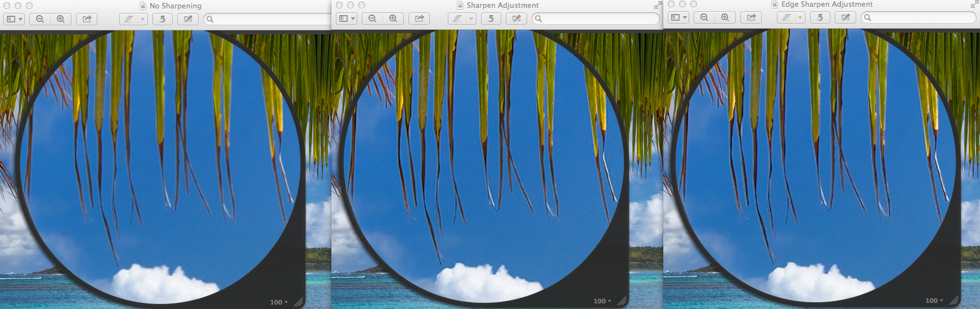The image size is (980, 309).
Task: Select highlight pen in Edge Sharpen Adjustment window
Action: coord(786,17)
